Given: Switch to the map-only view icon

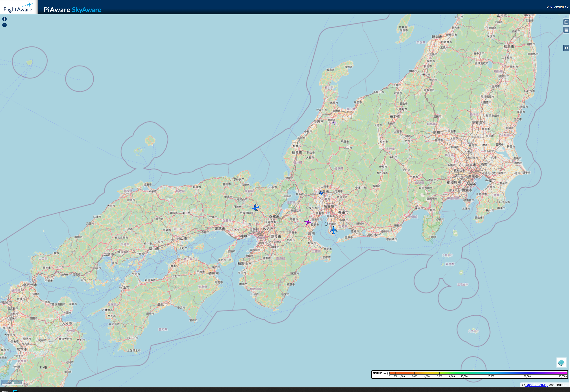Looking at the screenshot, I should click(x=566, y=22).
